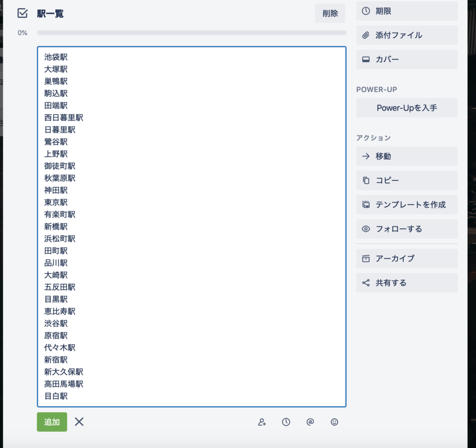Image resolution: width=476 pixels, height=448 pixels.
Task: Choose the コピー copy action
Action: tap(407, 181)
